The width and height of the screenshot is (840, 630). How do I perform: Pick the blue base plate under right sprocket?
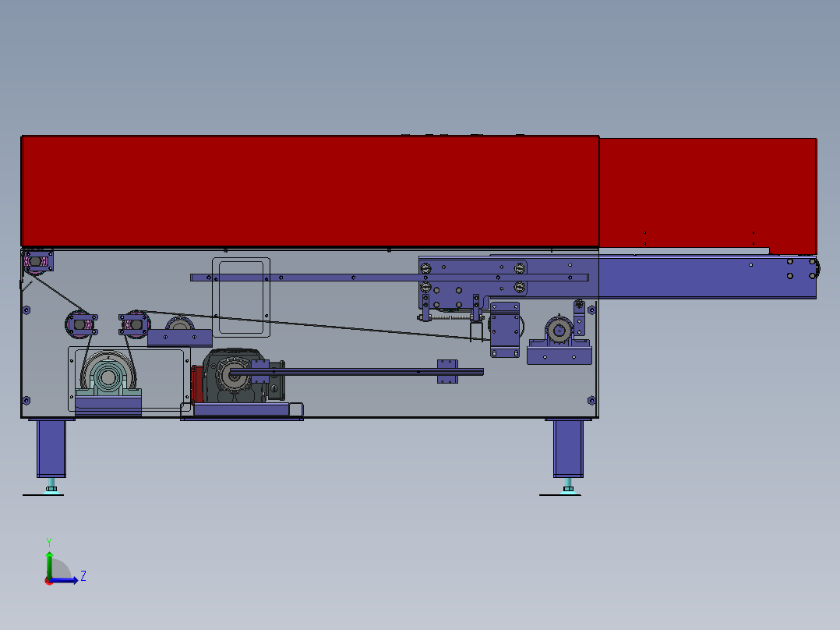pyautogui.click(x=559, y=355)
